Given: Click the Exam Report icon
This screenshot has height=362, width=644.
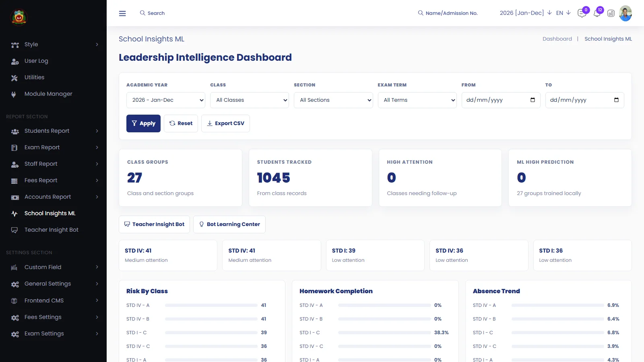Looking at the screenshot, I should click(14, 148).
